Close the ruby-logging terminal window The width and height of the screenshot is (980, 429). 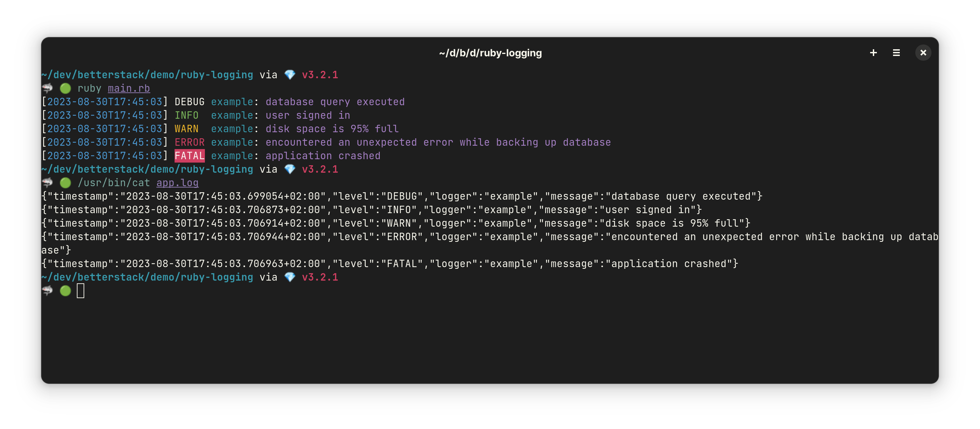923,53
